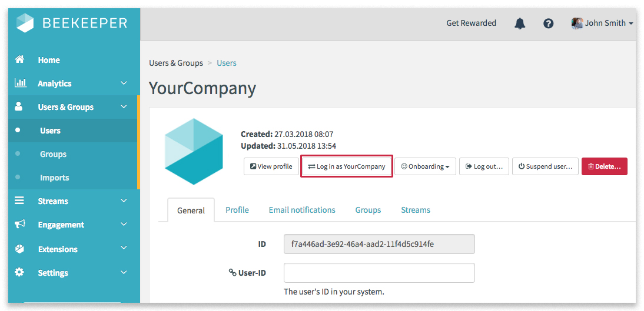Click the notifications bell icon
Screen dimensions: 644x311
pos(520,24)
